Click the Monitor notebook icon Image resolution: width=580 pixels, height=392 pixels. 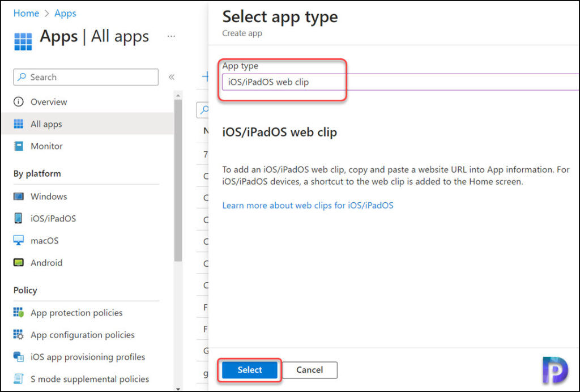tap(19, 146)
